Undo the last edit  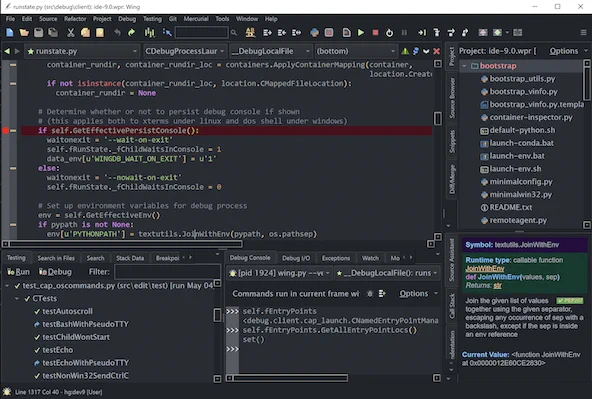[x=117, y=33]
